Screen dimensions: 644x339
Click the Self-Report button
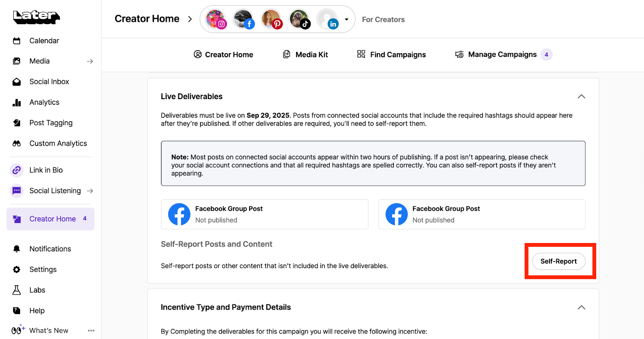pyautogui.click(x=558, y=261)
